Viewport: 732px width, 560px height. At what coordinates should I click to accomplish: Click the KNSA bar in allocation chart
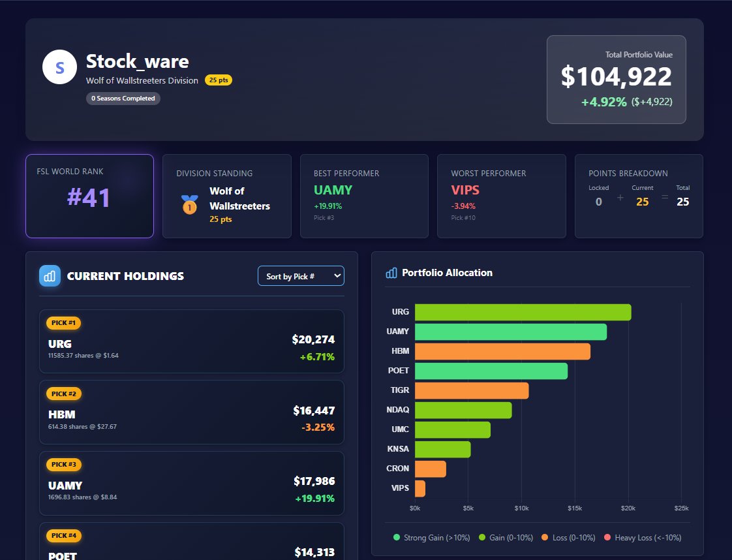click(x=442, y=450)
